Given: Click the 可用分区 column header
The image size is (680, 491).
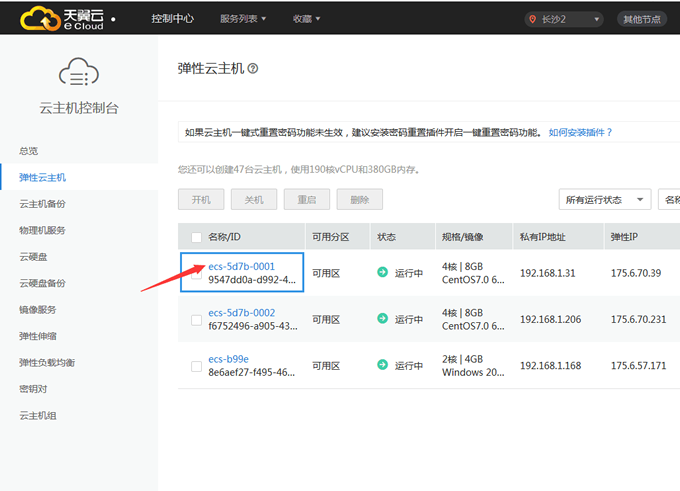Looking at the screenshot, I should coord(330,237).
